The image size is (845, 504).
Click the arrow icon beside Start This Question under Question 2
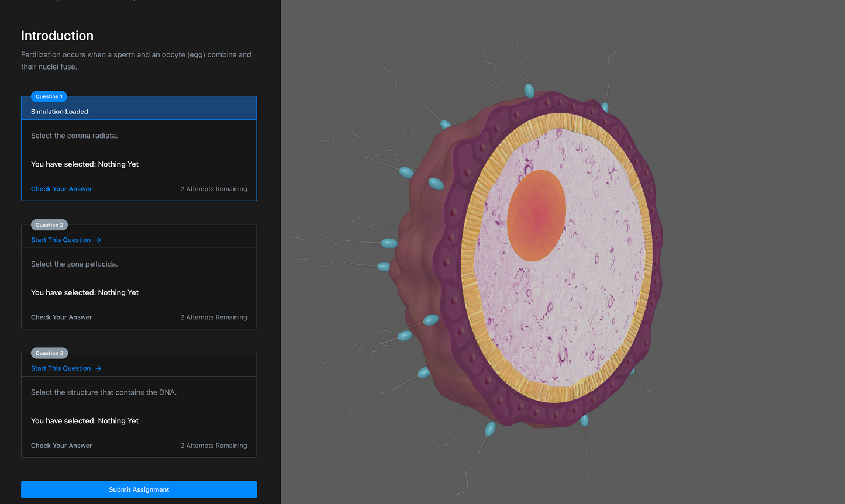pos(99,240)
